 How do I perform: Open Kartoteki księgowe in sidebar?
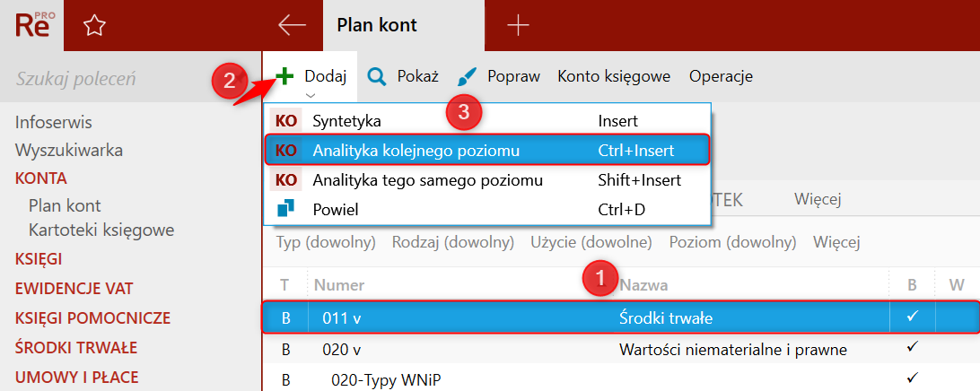[101, 230]
